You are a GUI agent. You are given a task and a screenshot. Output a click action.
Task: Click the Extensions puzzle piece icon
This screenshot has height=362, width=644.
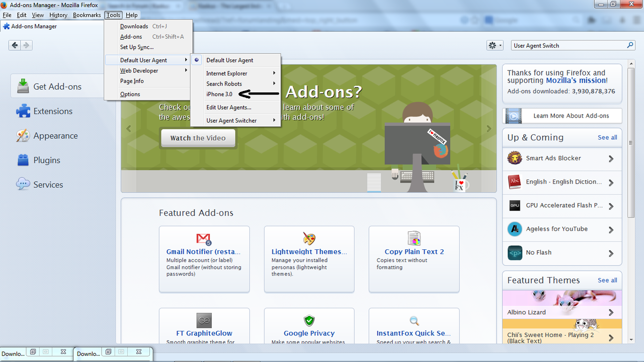pyautogui.click(x=23, y=111)
